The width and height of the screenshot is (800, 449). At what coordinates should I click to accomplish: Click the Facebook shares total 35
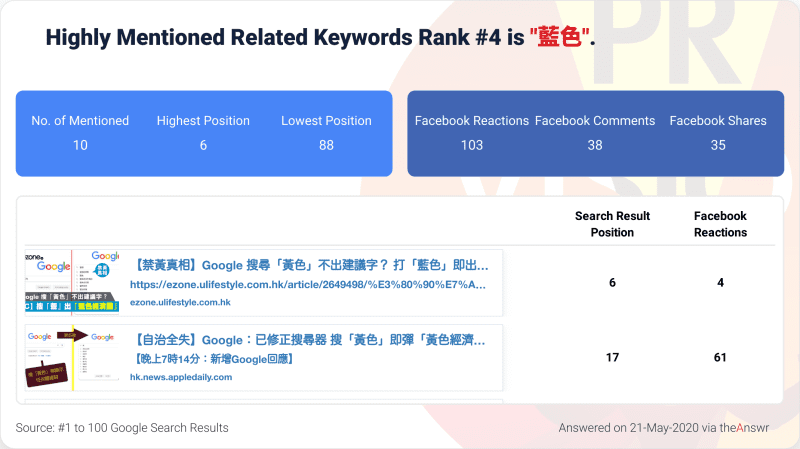(x=718, y=145)
